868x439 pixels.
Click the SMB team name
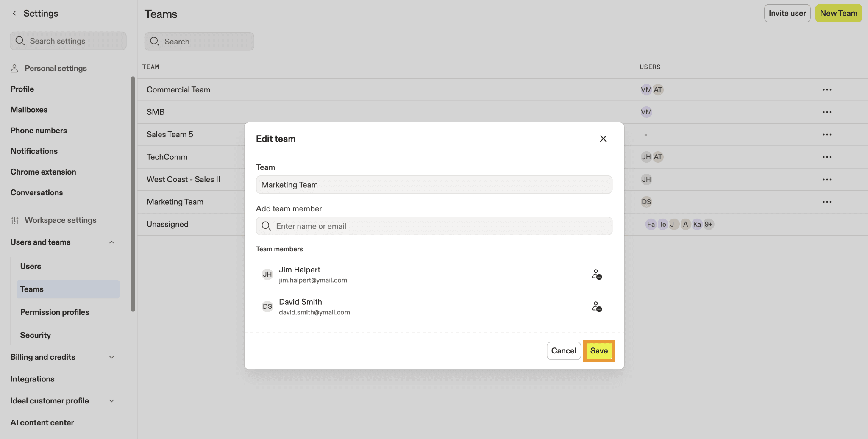pos(156,112)
